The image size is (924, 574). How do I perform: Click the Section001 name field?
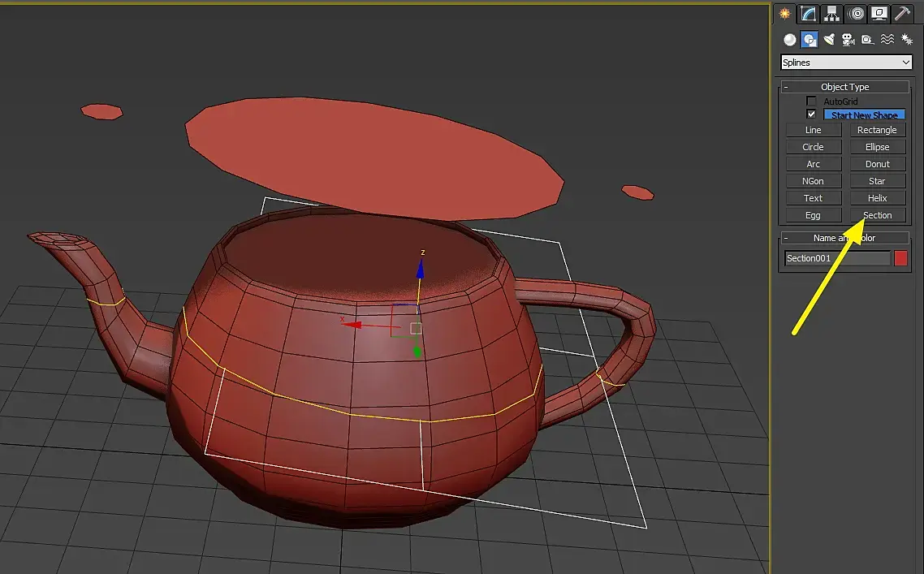[837, 258]
